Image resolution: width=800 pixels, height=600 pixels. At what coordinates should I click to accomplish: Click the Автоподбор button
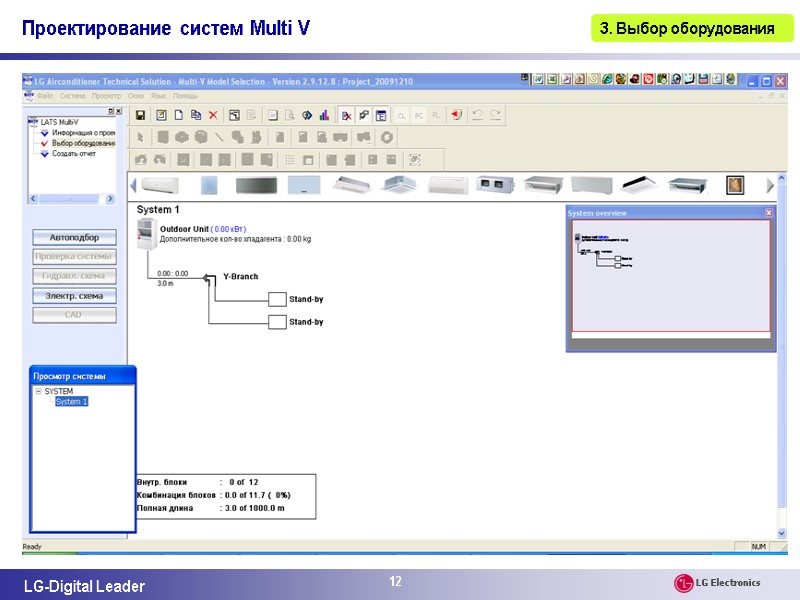point(74,237)
